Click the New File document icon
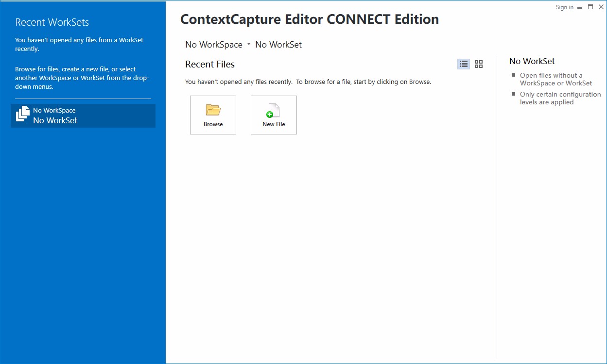The image size is (607, 364). (x=273, y=111)
